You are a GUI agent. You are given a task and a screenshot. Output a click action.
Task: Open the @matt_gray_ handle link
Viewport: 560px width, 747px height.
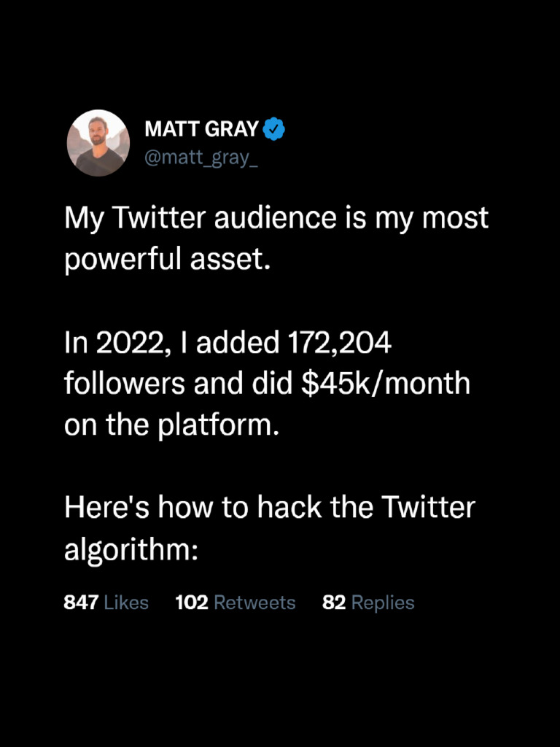(x=201, y=158)
